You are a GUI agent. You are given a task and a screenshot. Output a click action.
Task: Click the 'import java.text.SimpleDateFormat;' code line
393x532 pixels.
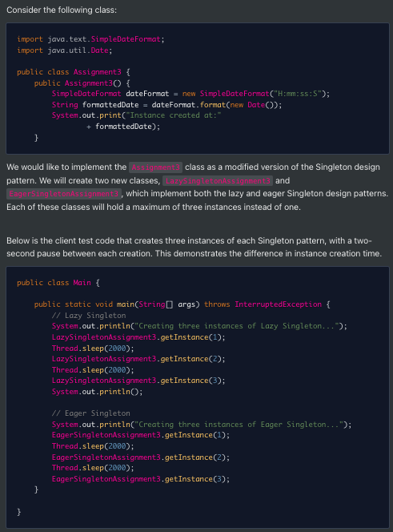point(90,39)
